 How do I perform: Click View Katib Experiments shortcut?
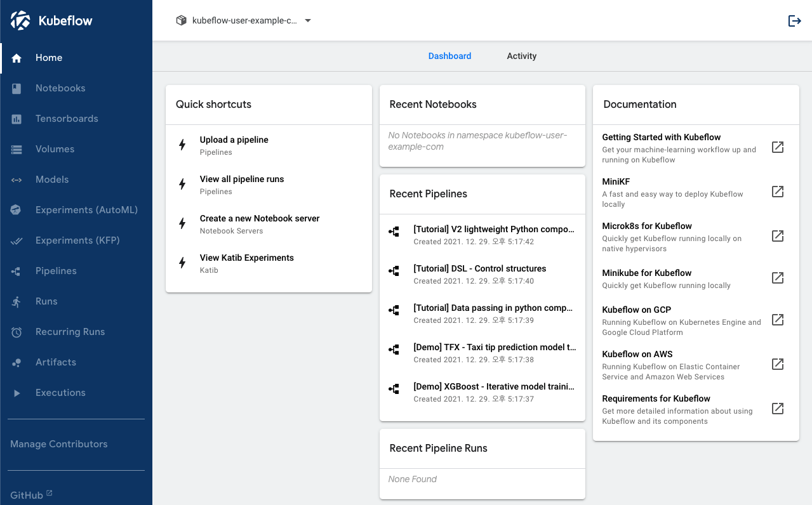(x=269, y=263)
